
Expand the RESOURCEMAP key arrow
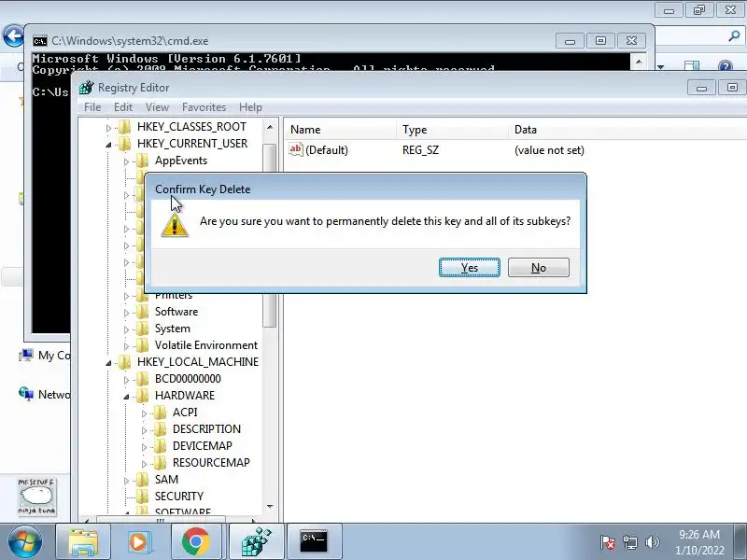click(144, 463)
